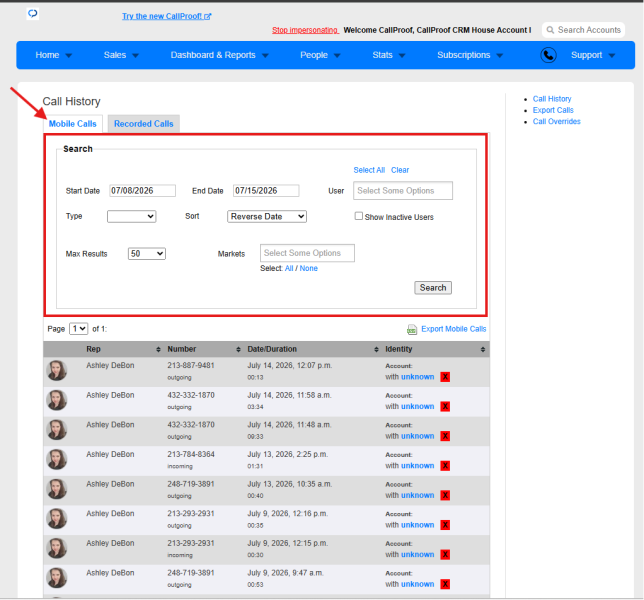Enable Show Inactive Users checkbox

359,216
